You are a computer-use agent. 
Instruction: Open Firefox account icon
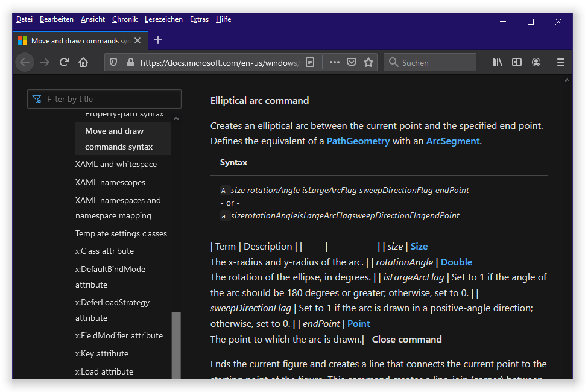point(536,62)
